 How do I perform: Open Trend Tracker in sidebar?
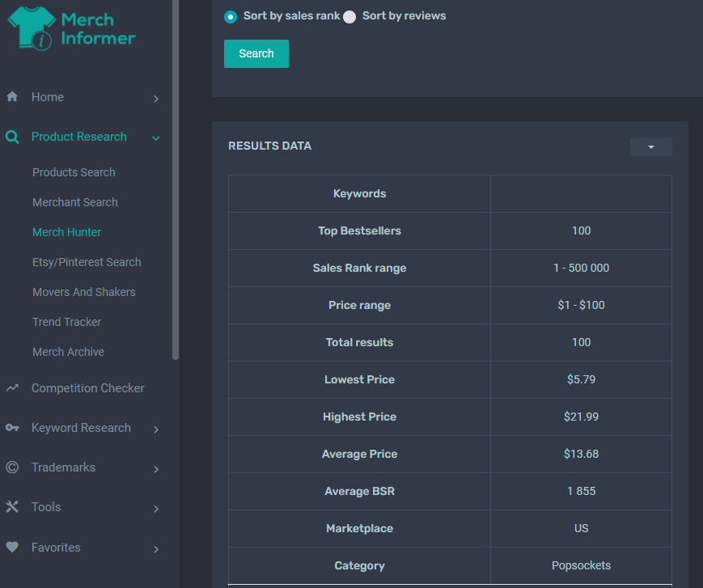pos(66,322)
